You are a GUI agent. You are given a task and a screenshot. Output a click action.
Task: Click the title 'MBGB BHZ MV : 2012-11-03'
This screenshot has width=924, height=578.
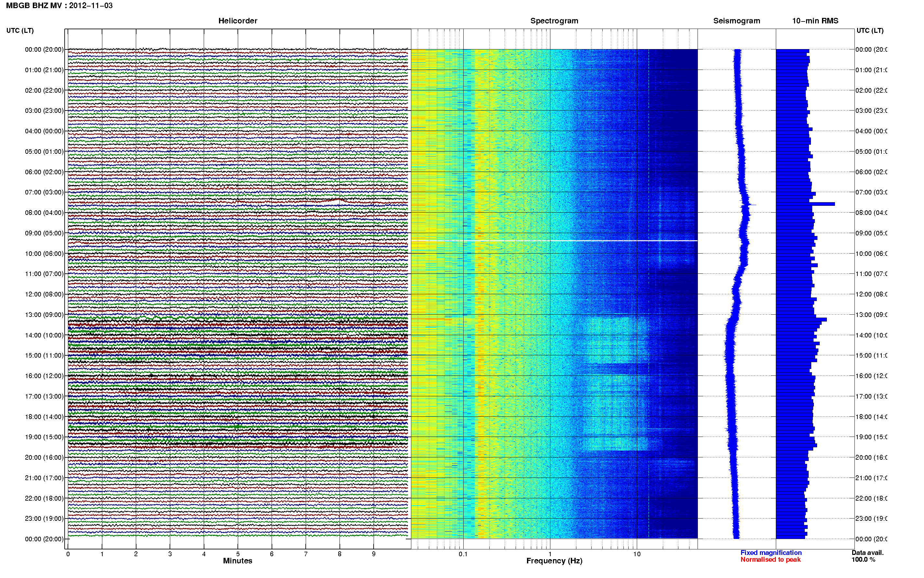tap(59, 6)
